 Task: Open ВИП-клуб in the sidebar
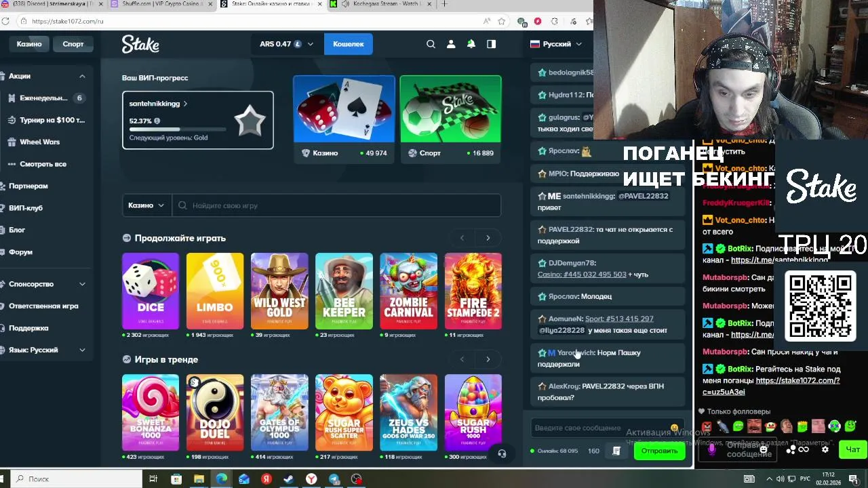point(26,208)
